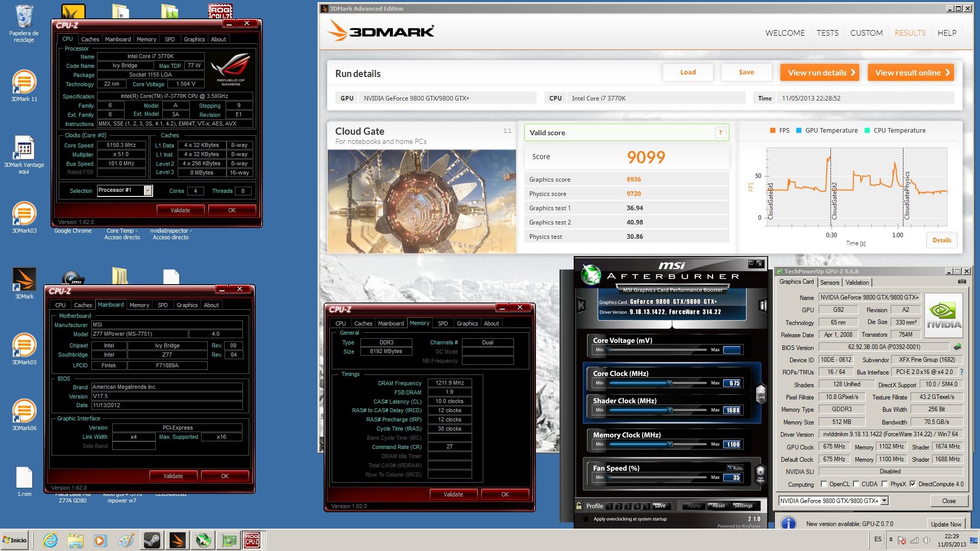Toggle the DirectCompute 4.0 checkbox
The height and width of the screenshot is (551, 980).
(x=913, y=484)
